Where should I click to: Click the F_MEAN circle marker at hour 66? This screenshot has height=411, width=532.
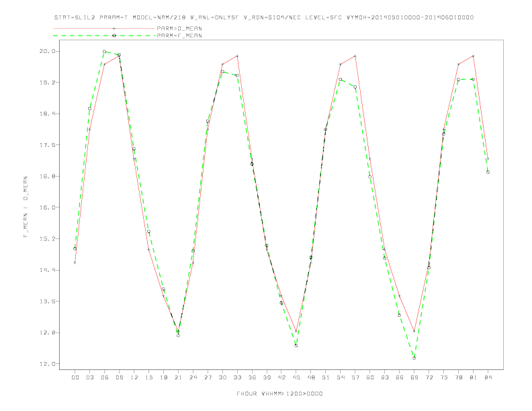click(x=400, y=316)
